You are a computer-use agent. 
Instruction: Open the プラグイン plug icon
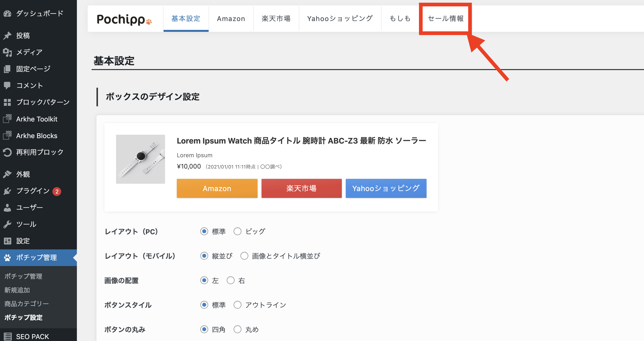[x=8, y=191]
